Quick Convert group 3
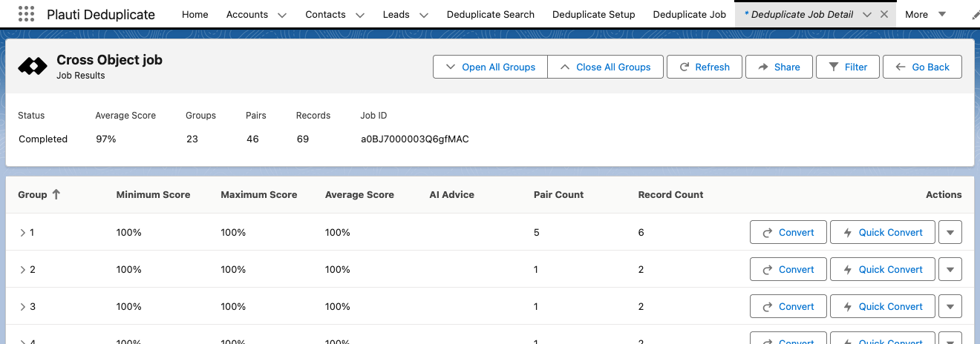980x344 pixels. pos(882,306)
